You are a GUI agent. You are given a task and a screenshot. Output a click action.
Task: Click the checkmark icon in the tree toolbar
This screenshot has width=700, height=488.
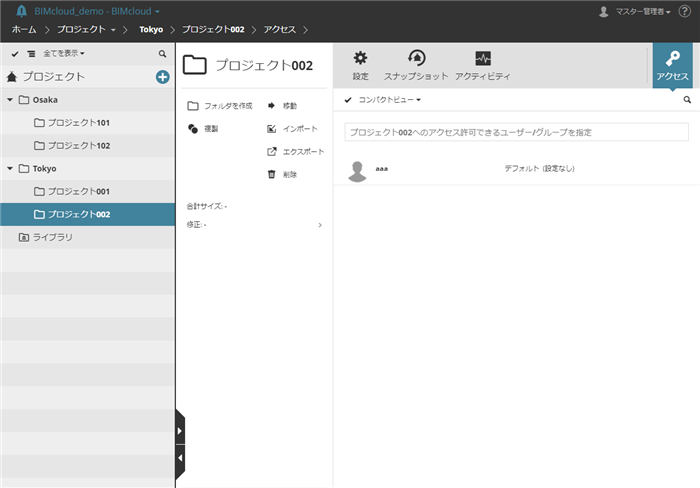[x=15, y=54]
